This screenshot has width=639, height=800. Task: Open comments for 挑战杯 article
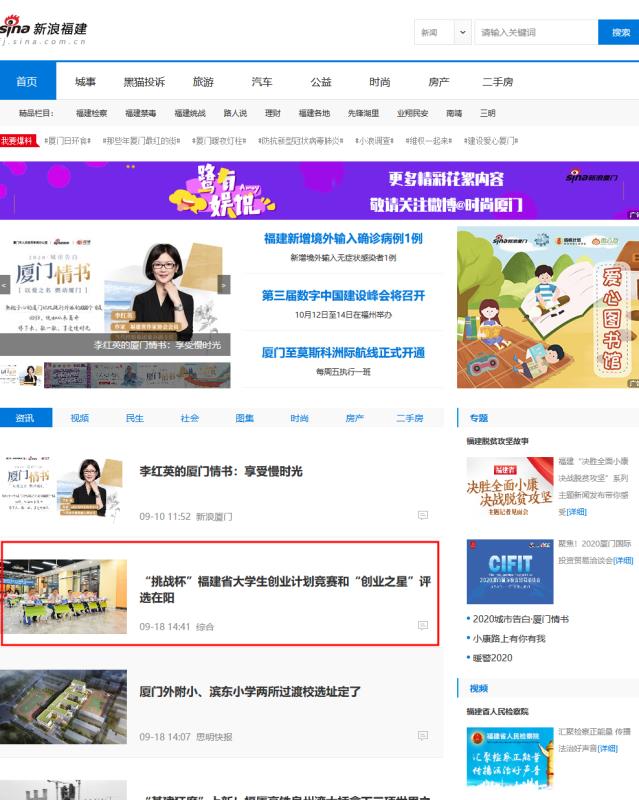click(x=423, y=626)
